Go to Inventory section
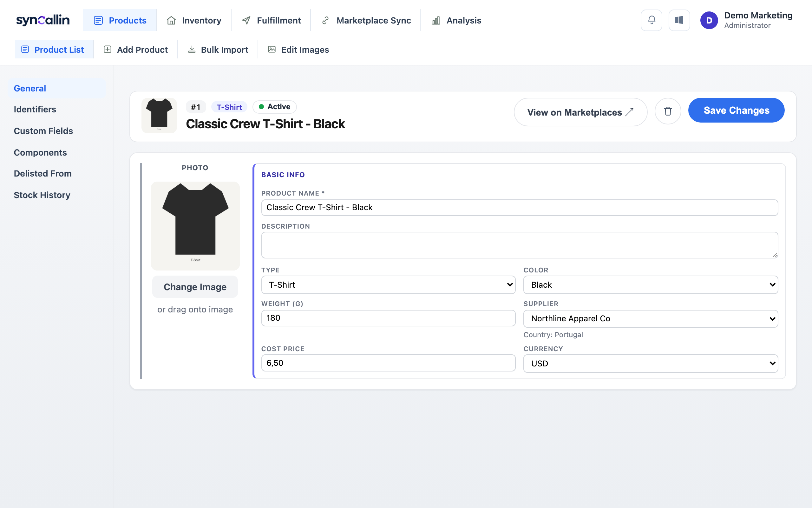Image resolution: width=812 pixels, height=508 pixels. click(x=194, y=20)
